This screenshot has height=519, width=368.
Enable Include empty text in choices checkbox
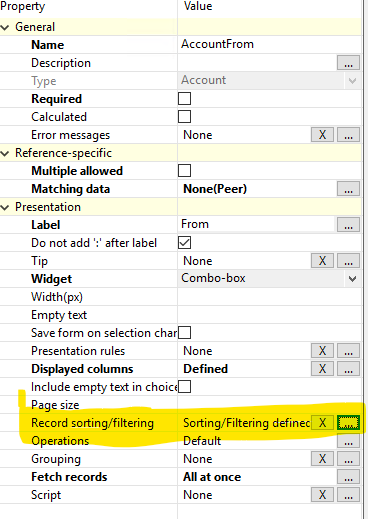185,387
